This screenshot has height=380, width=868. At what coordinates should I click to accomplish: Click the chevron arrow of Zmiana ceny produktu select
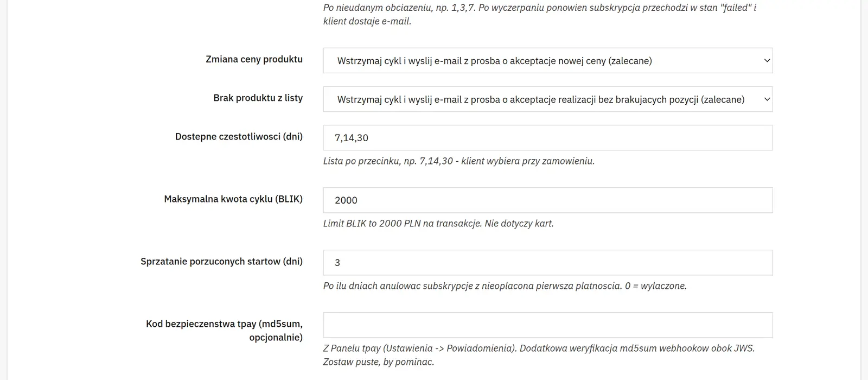[x=767, y=61]
